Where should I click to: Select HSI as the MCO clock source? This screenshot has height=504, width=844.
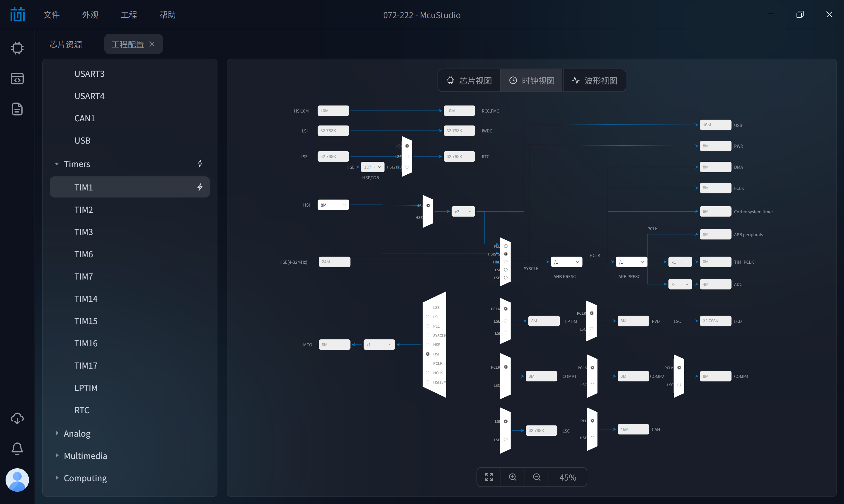click(428, 354)
